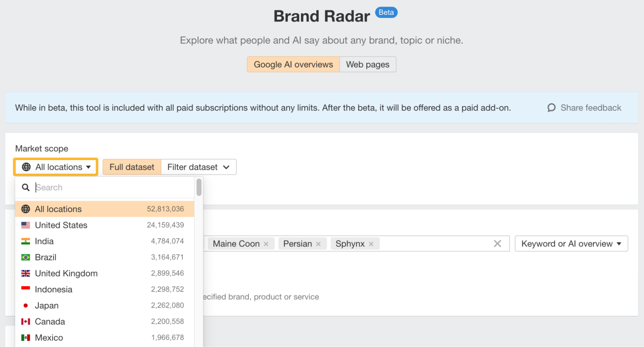Switch to Web pages view
The image size is (644, 347).
click(368, 64)
